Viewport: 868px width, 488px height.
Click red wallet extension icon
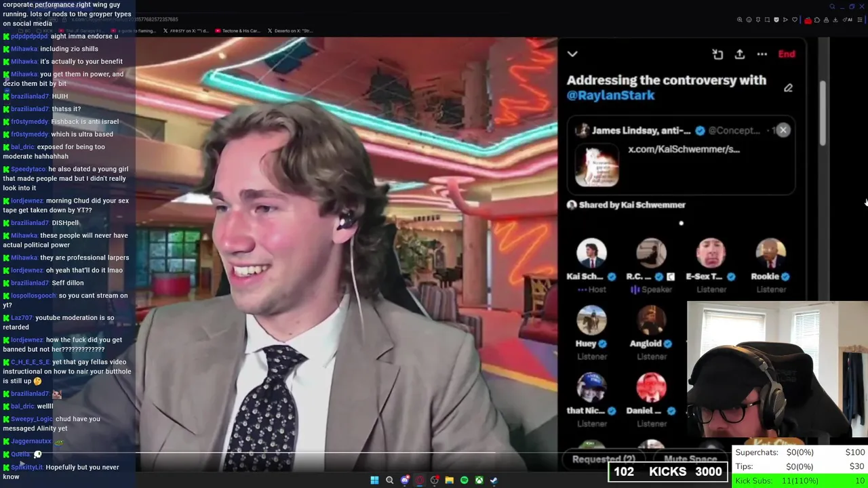tap(808, 20)
